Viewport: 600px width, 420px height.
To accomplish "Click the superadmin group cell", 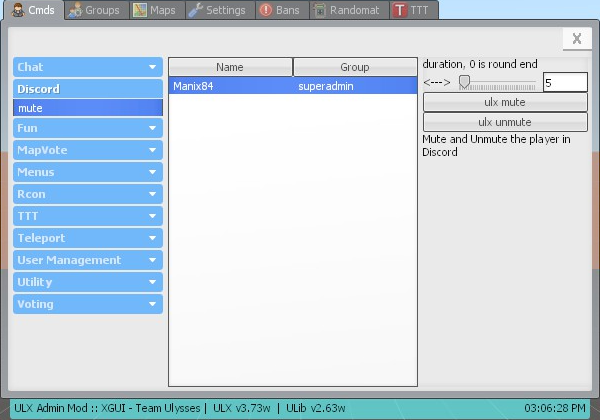I will click(x=326, y=86).
